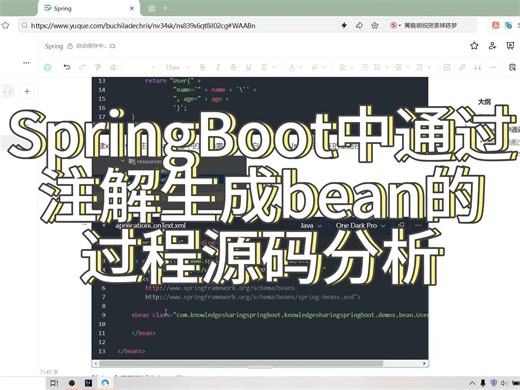Click the lock icon beside Spring title
This screenshot has width=520, height=390.
(70, 46)
